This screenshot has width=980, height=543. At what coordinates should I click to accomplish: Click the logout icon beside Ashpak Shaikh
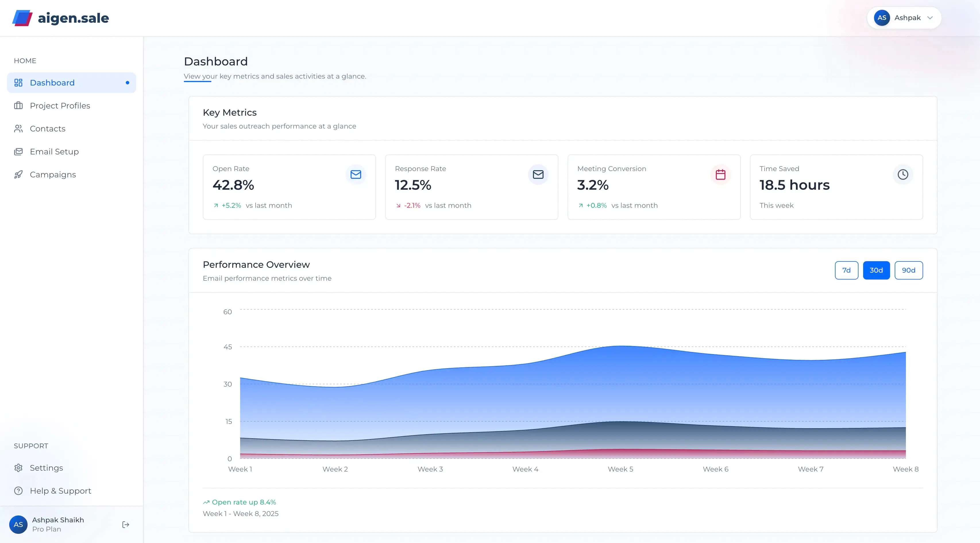point(126,525)
